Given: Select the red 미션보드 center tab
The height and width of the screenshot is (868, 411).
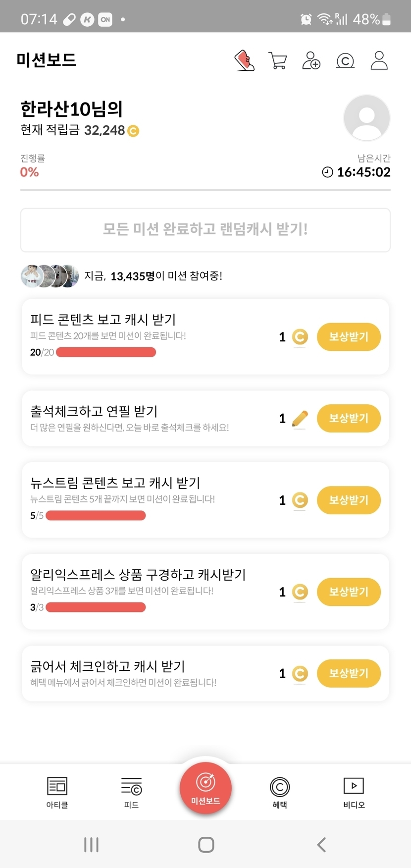Looking at the screenshot, I should [x=205, y=788].
